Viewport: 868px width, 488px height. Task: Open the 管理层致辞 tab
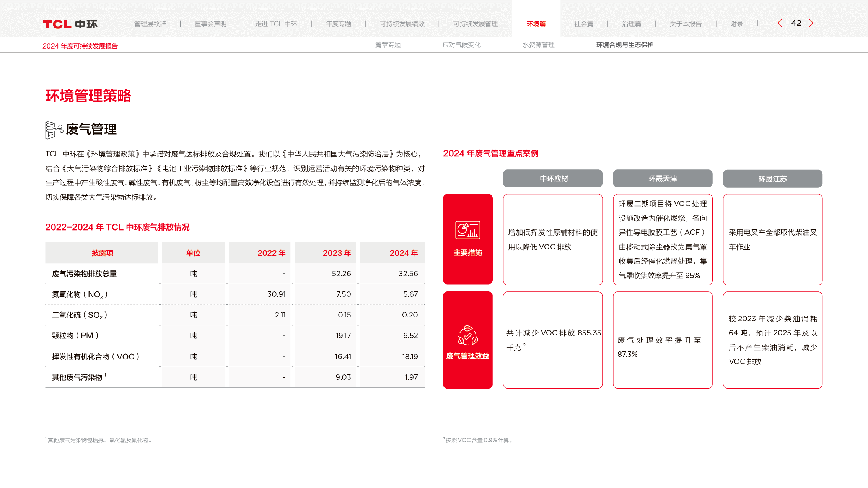coord(150,24)
